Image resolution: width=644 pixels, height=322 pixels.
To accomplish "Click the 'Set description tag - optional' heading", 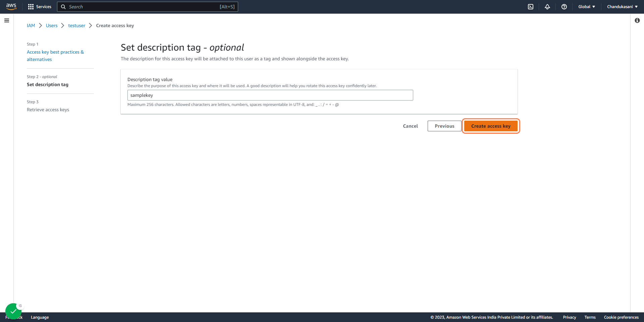I will [x=182, y=48].
